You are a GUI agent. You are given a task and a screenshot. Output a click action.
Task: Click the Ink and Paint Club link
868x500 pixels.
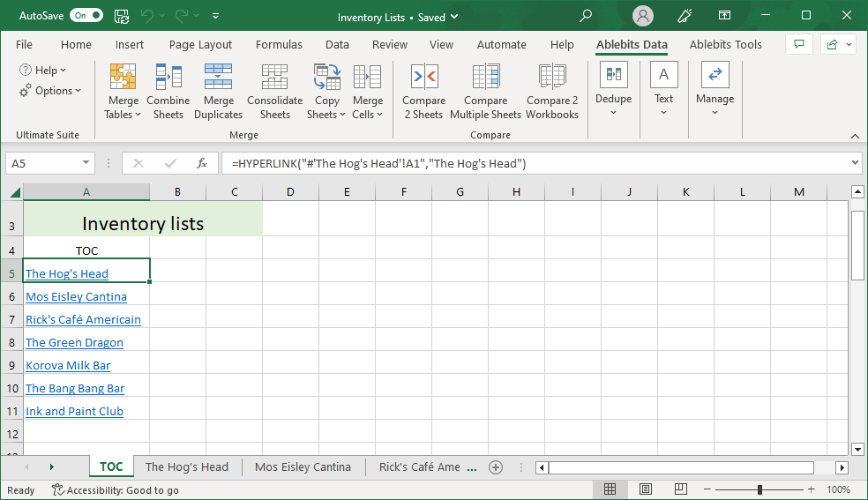[x=74, y=412]
